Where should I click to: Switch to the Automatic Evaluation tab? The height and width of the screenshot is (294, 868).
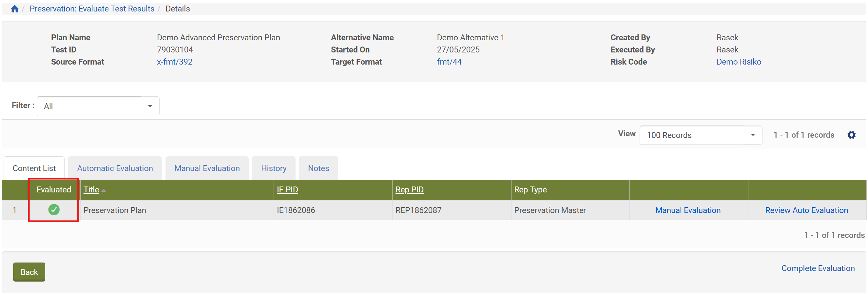click(x=115, y=168)
